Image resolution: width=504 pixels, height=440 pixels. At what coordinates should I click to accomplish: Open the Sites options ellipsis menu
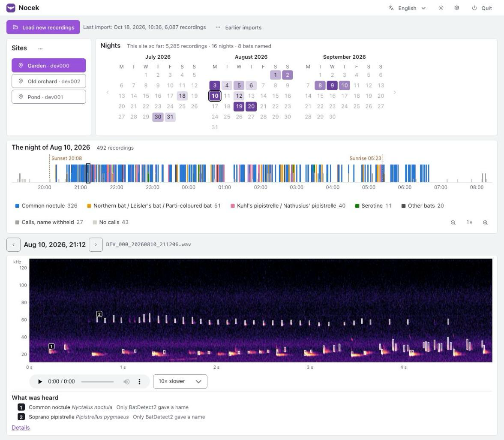(x=40, y=48)
